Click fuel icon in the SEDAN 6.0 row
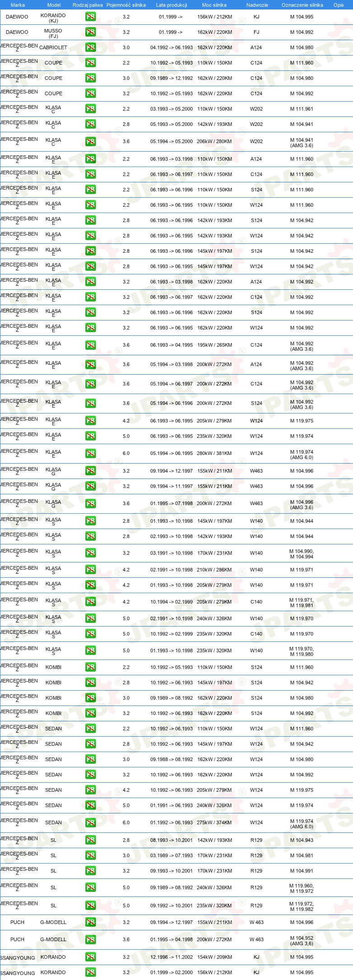This screenshot has height=980, width=353. [x=90, y=822]
